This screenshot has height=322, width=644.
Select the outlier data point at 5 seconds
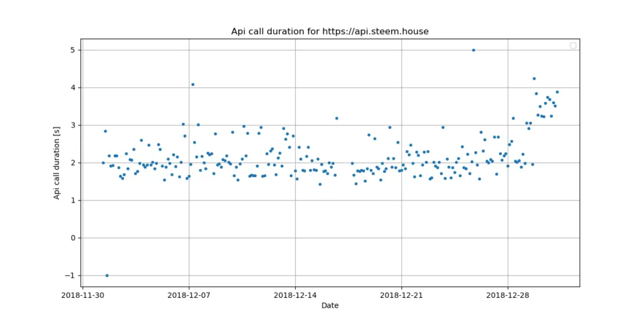tap(474, 50)
